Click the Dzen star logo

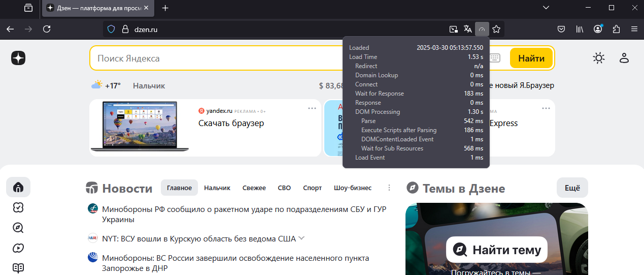(18, 58)
